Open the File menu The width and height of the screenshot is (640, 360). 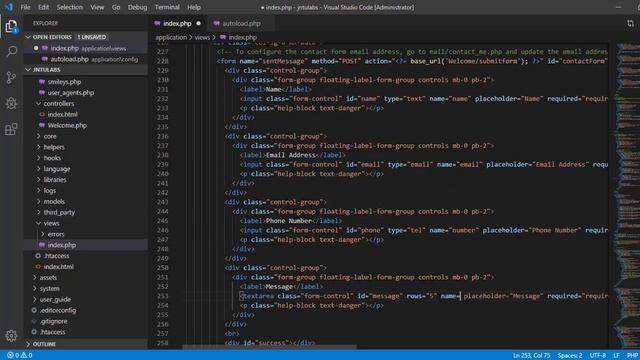25,7
